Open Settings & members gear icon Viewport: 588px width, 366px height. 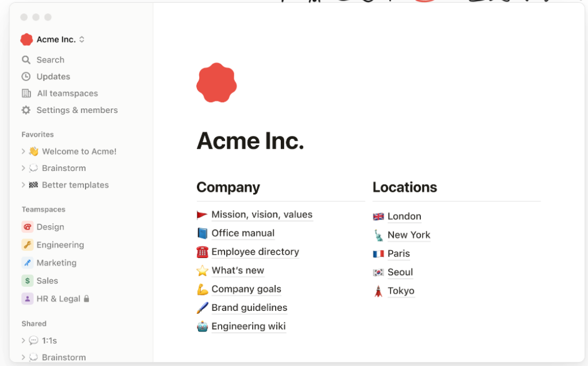(26, 110)
